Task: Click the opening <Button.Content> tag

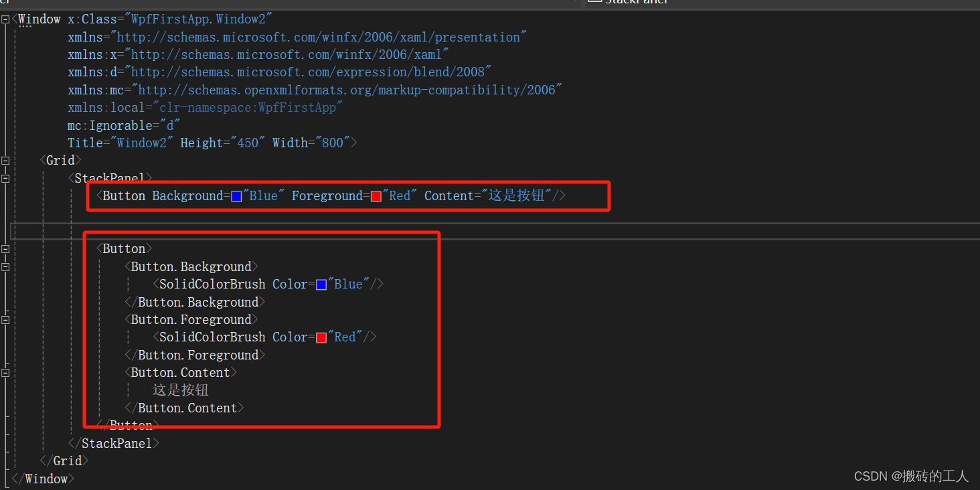Action: point(181,373)
